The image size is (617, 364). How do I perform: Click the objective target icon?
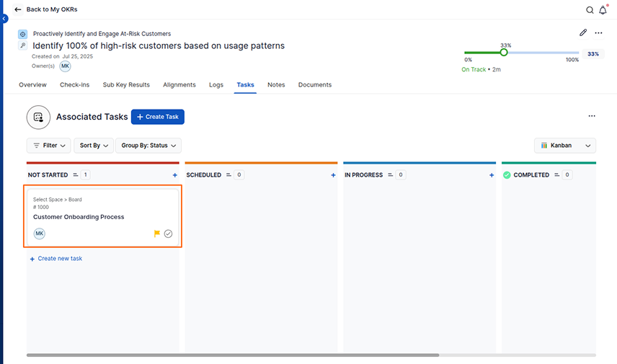click(23, 34)
